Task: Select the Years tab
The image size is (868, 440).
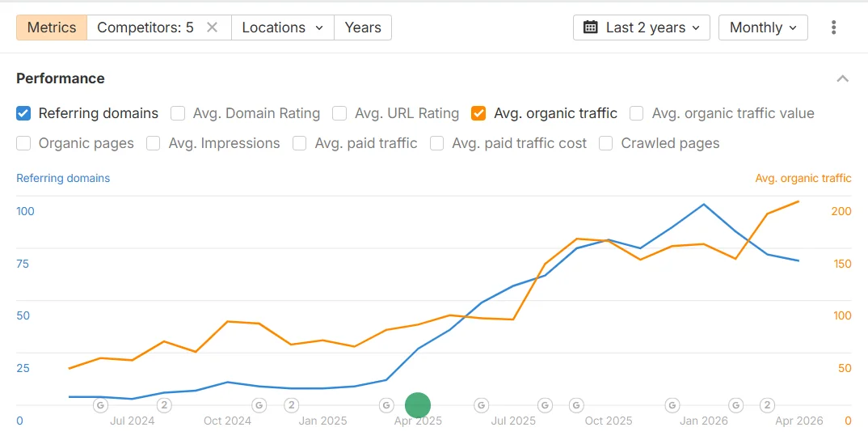Action: pyautogui.click(x=362, y=27)
